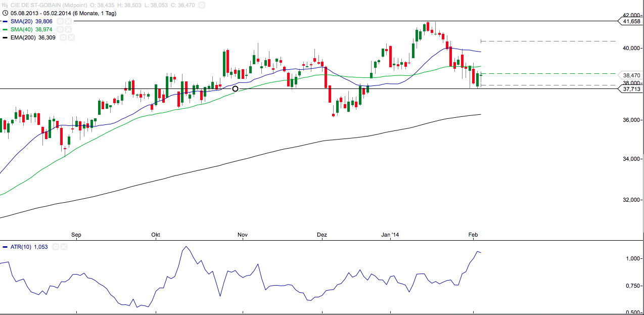Click the Jan '14 label on time axis
Image resolution: width=644 pixels, height=315 pixels.
(390, 235)
